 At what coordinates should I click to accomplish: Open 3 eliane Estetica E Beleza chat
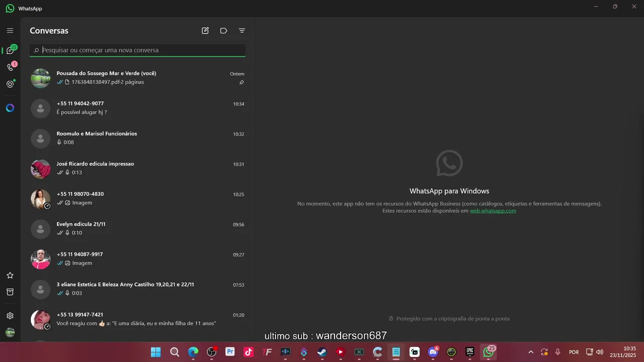[x=137, y=289]
